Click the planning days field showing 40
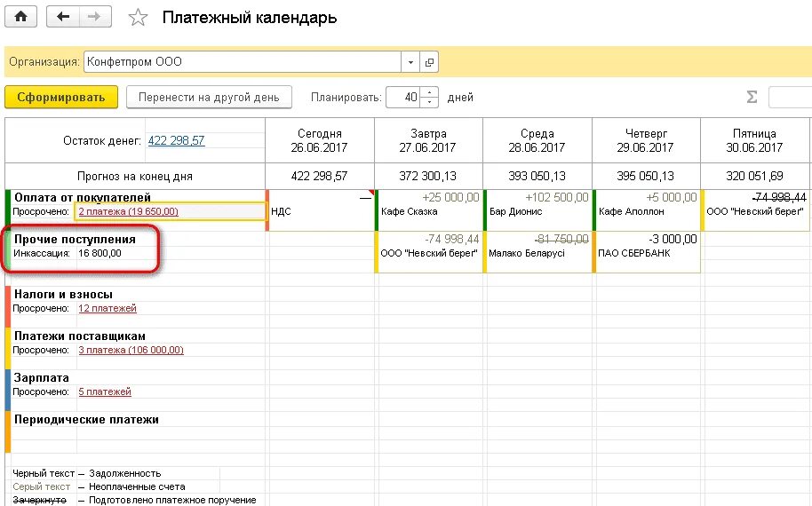 pyautogui.click(x=403, y=98)
